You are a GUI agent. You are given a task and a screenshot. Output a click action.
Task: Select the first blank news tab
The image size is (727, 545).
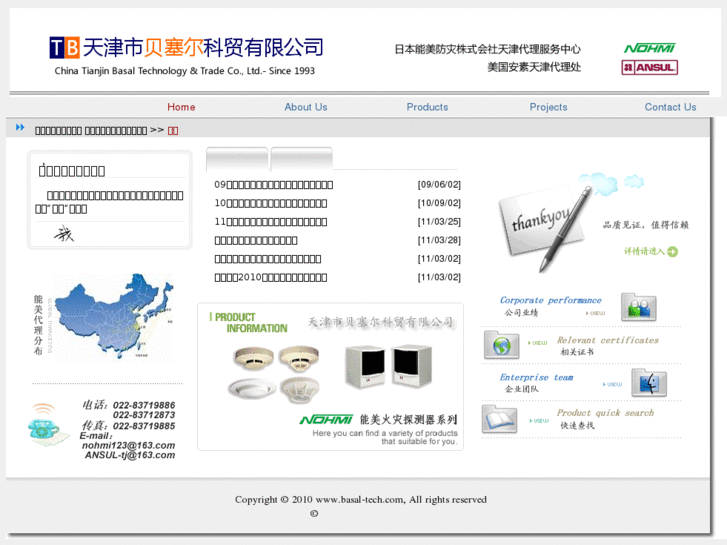click(237, 158)
